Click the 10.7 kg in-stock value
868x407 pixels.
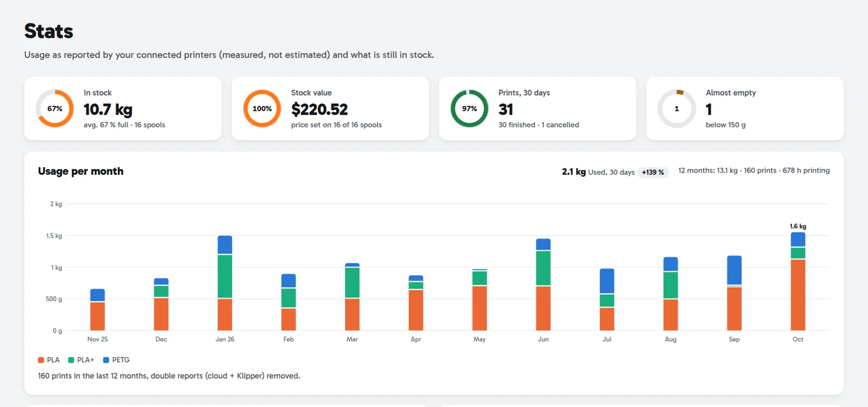(x=108, y=110)
